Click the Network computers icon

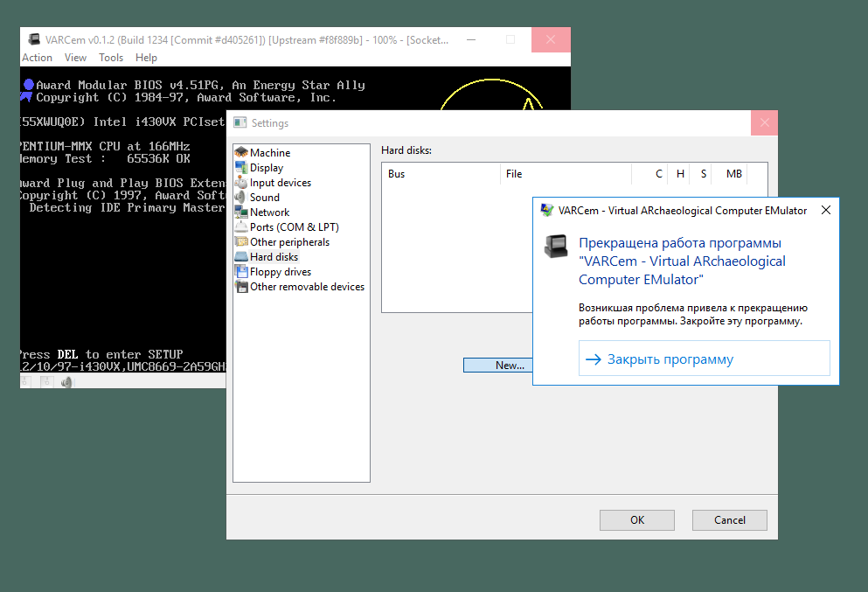click(x=241, y=212)
